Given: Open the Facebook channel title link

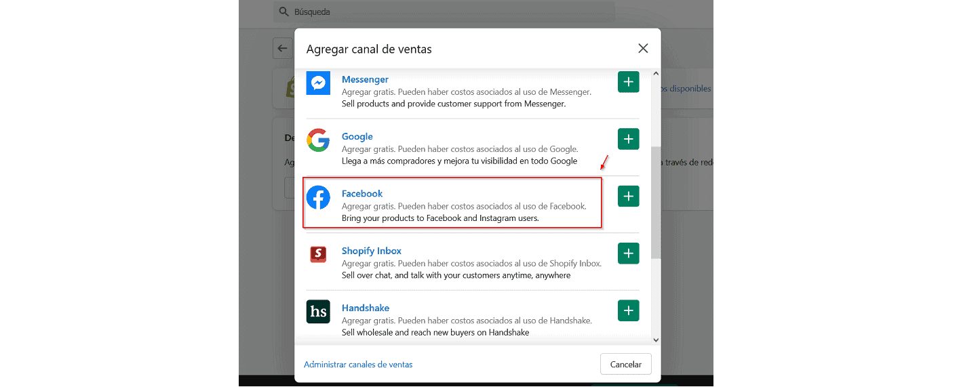Looking at the screenshot, I should point(362,194).
